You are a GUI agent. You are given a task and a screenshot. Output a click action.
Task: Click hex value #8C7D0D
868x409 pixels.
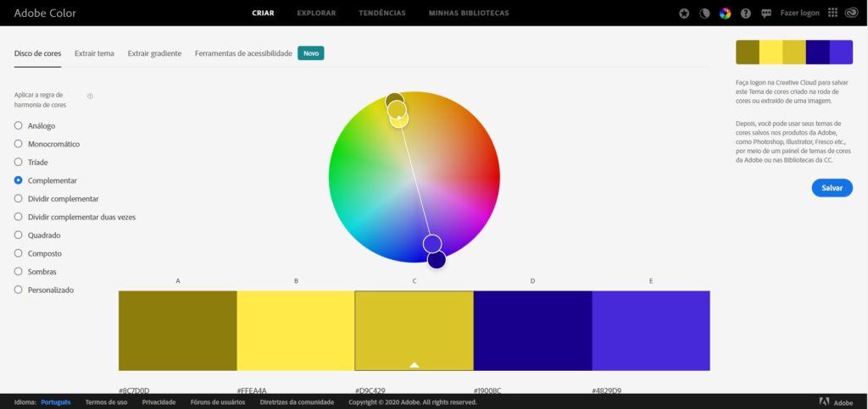click(x=134, y=390)
